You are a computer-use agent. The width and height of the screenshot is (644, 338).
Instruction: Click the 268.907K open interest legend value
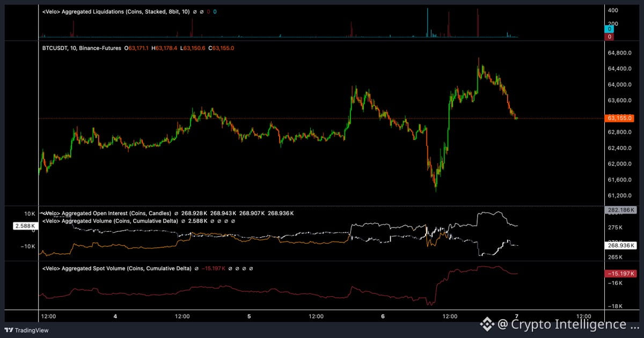click(251, 214)
